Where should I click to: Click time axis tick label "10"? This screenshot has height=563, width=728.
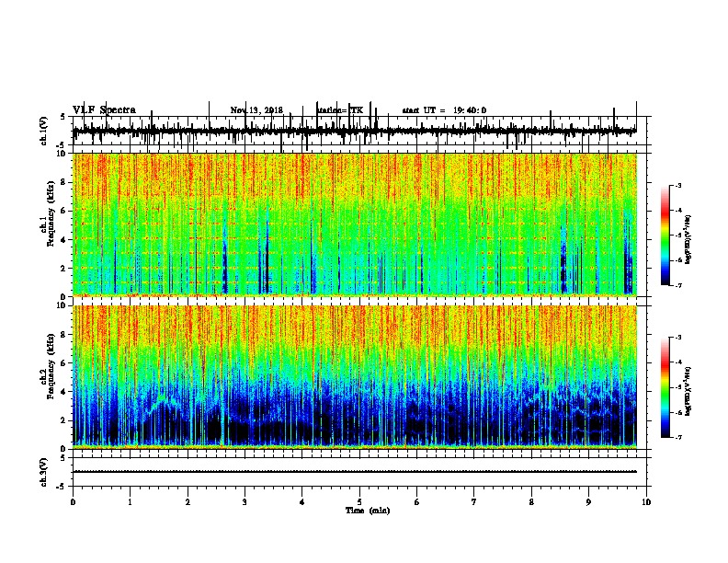coord(646,502)
